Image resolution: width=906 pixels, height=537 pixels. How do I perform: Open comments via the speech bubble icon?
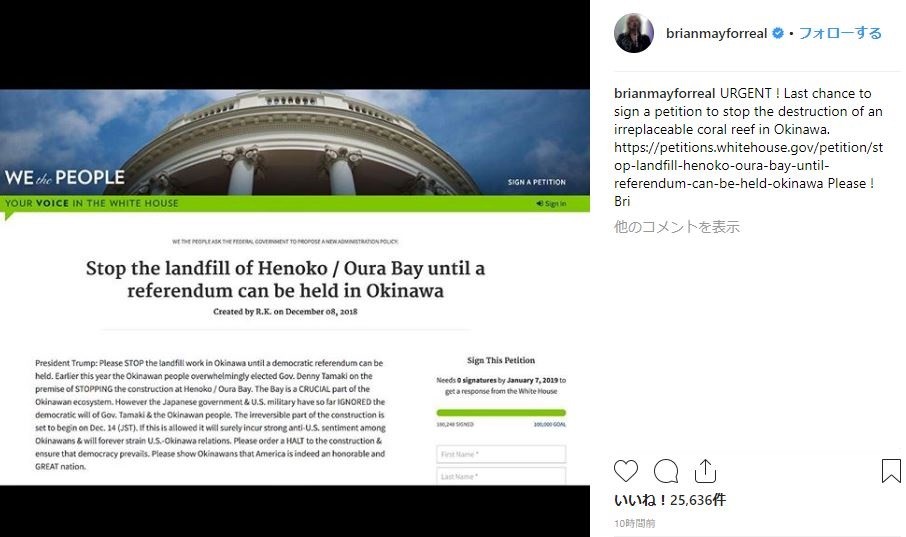[x=666, y=471]
